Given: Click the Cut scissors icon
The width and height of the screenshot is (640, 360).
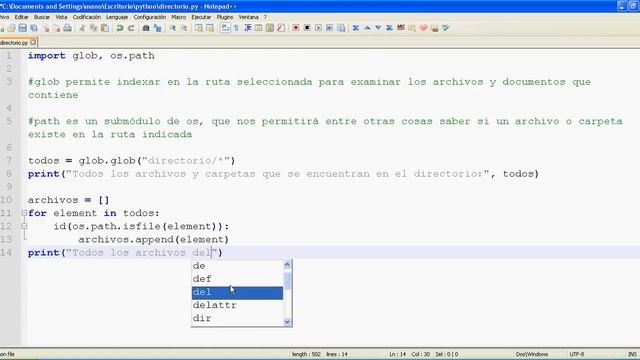Looking at the screenshot, I should (82, 28).
